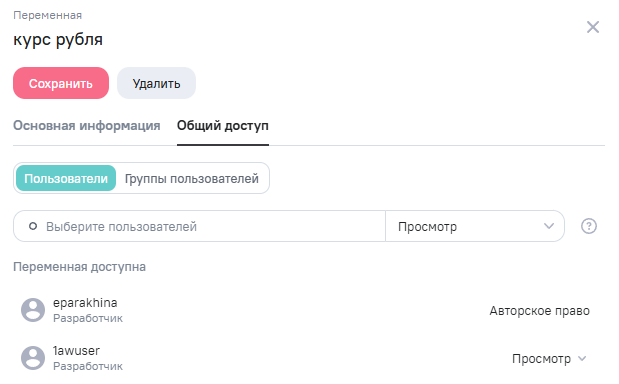Click the chevron arrow next to 1awuser's Просмотр
The width and height of the screenshot is (619, 384).
(x=582, y=358)
